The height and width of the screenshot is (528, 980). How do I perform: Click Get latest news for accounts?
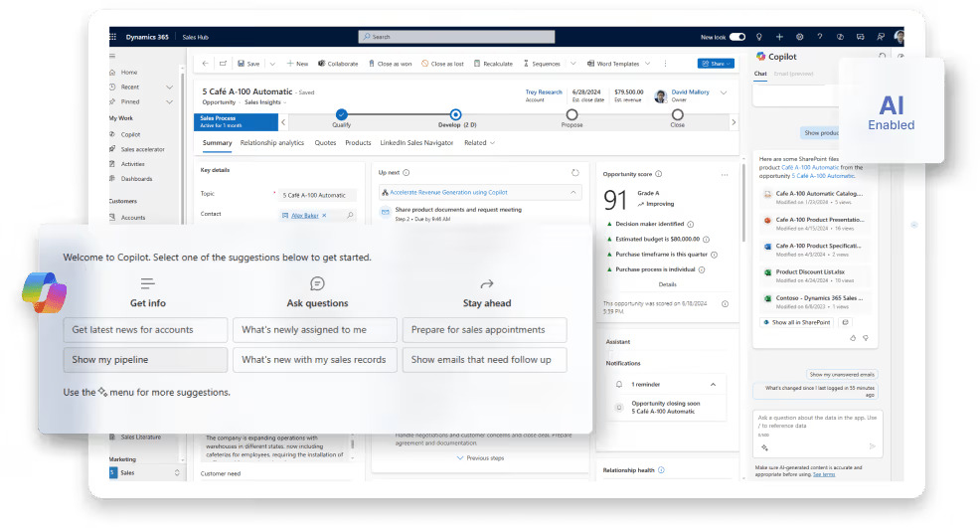(x=145, y=330)
